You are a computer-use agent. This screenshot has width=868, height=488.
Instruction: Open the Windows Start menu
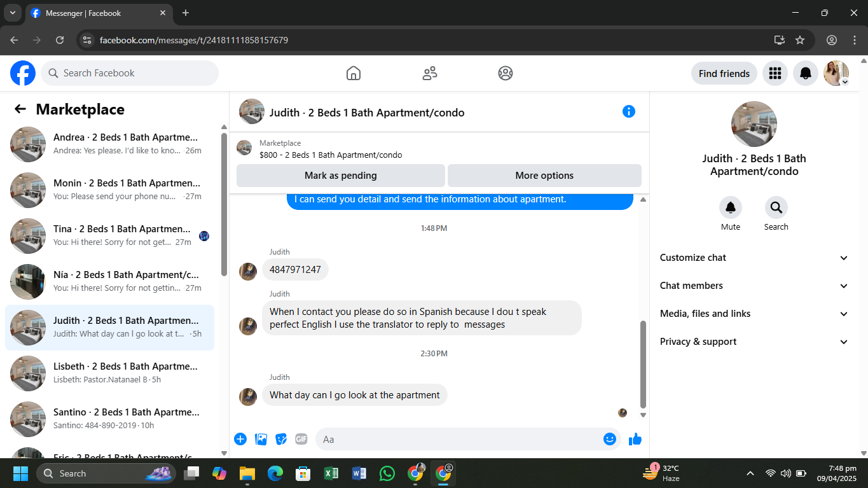[20, 473]
